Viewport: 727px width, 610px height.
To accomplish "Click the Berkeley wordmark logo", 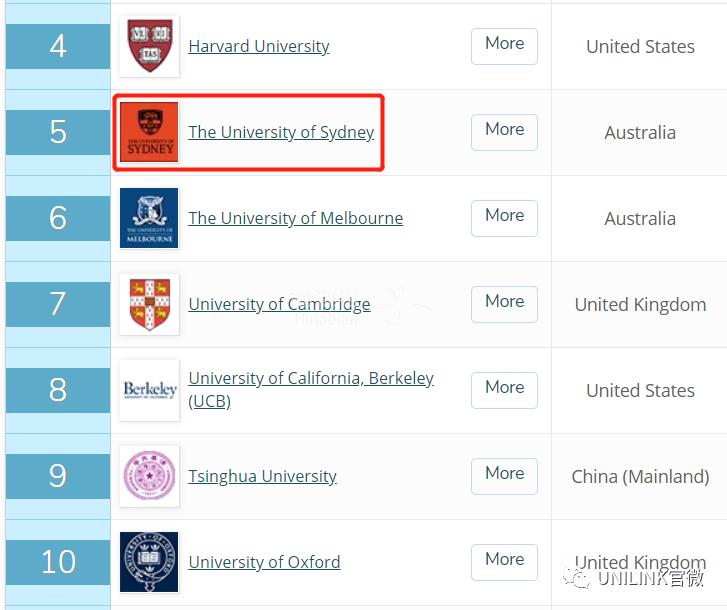I will click(x=149, y=390).
